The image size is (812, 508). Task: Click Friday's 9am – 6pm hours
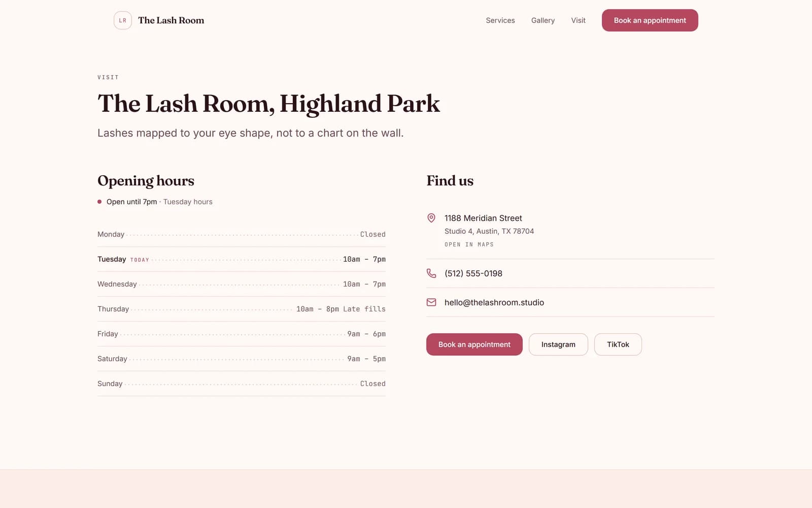tap(366, 334)
